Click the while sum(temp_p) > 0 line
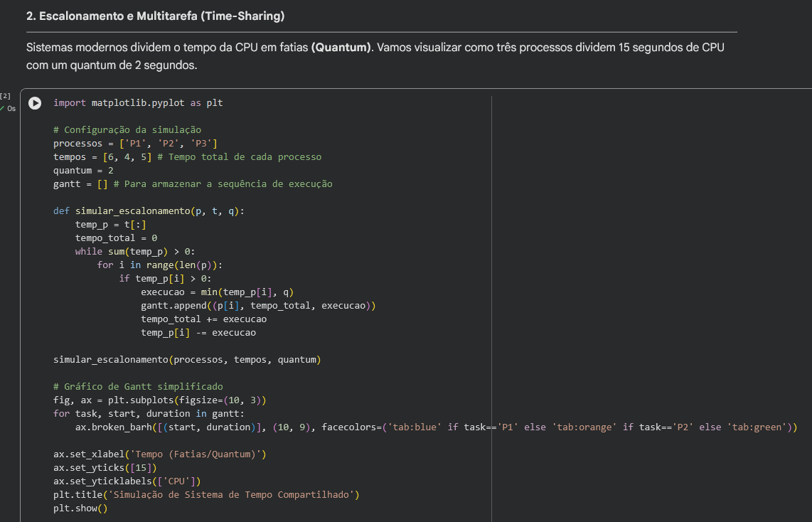Viewport: 812px width, 522px height. (x=135, y=252)
